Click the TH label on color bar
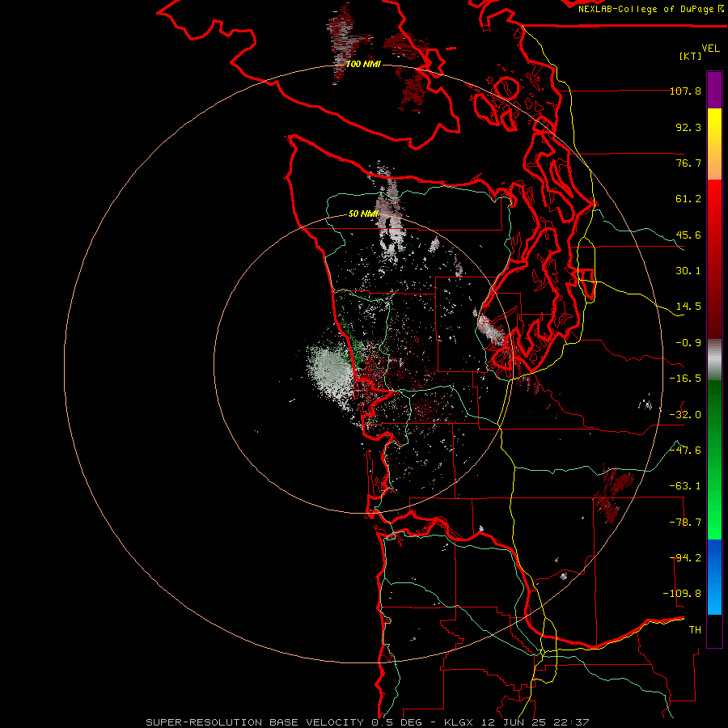 click(x=695, y=630)
